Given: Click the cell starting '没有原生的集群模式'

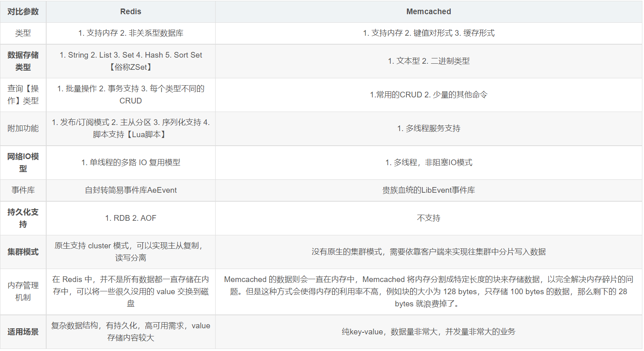Looking at the screenshot, I should tap(428, 252).
